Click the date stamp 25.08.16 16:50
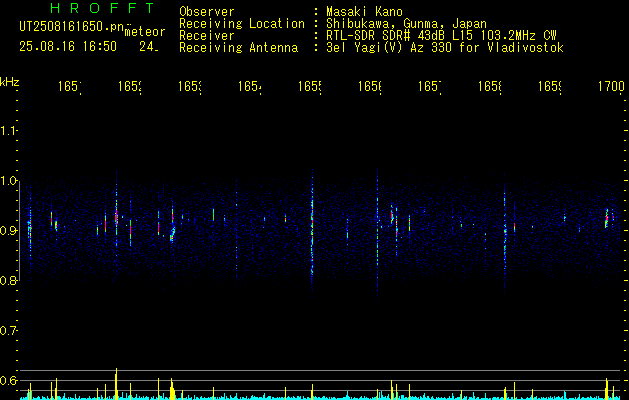 68,47
